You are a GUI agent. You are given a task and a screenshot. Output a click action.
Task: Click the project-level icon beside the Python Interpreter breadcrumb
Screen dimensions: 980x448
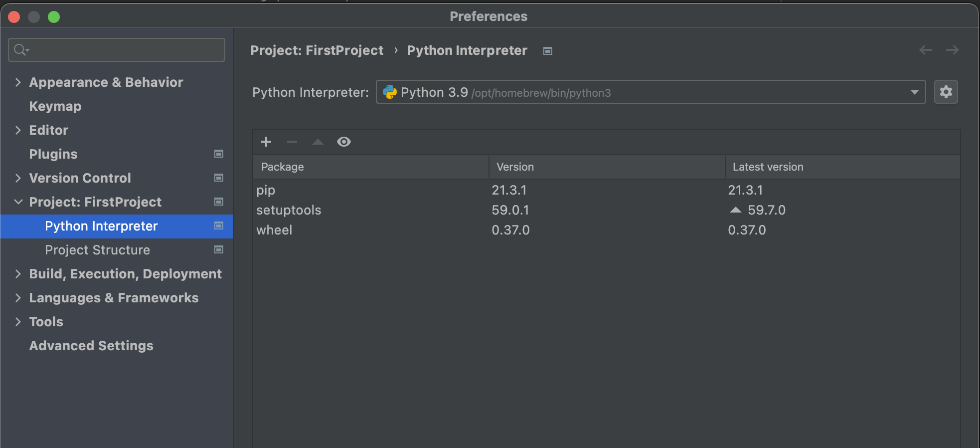[548, 51]
